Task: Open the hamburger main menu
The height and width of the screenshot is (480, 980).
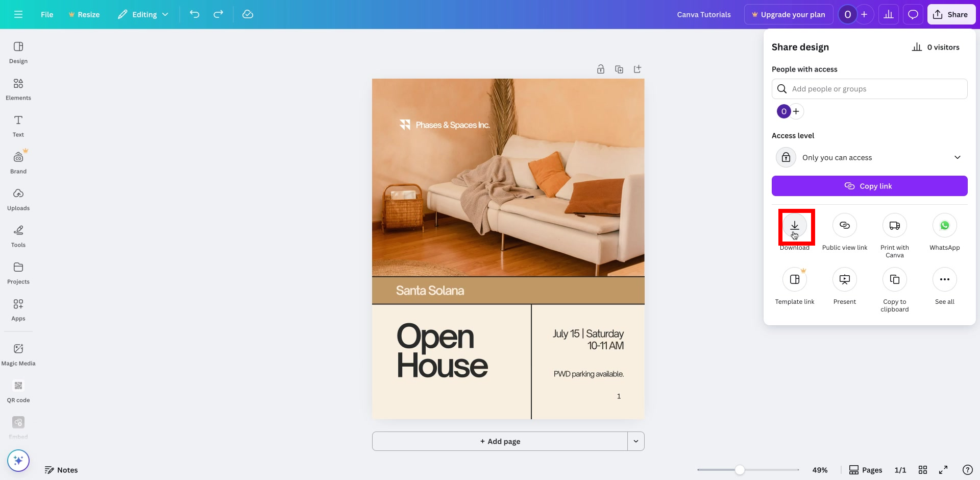Action: (18, 14)
